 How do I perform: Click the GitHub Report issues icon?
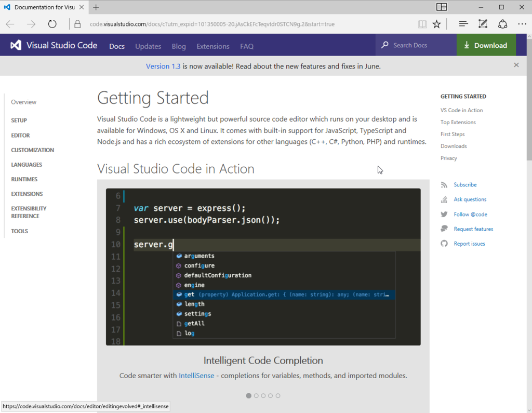[444, 243]
